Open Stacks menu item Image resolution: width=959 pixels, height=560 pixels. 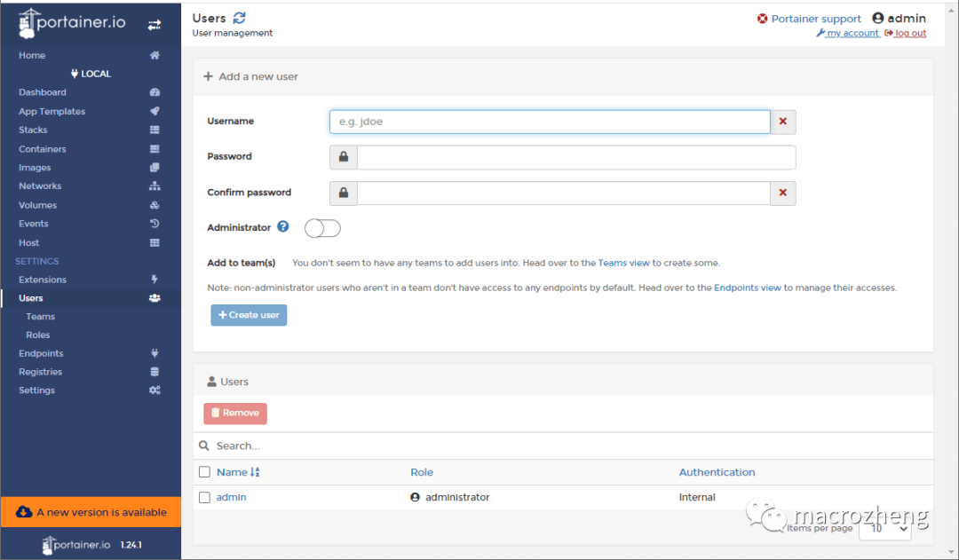coord(33,130)
